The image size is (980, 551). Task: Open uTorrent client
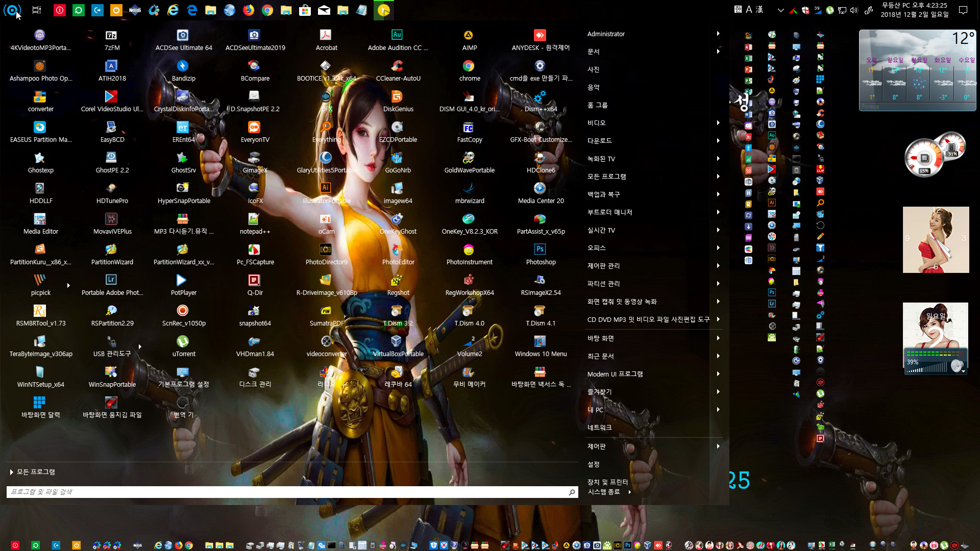click(x=183, y=346)
